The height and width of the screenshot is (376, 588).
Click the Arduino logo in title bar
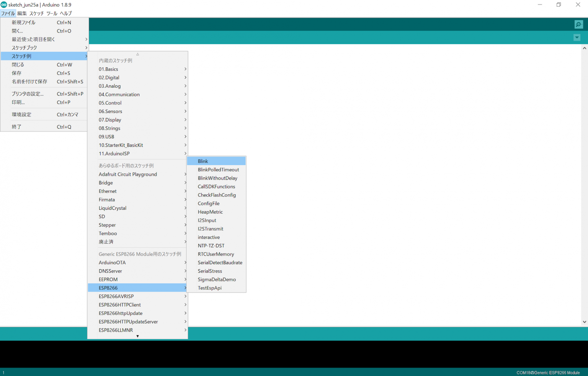coord(4,5)
